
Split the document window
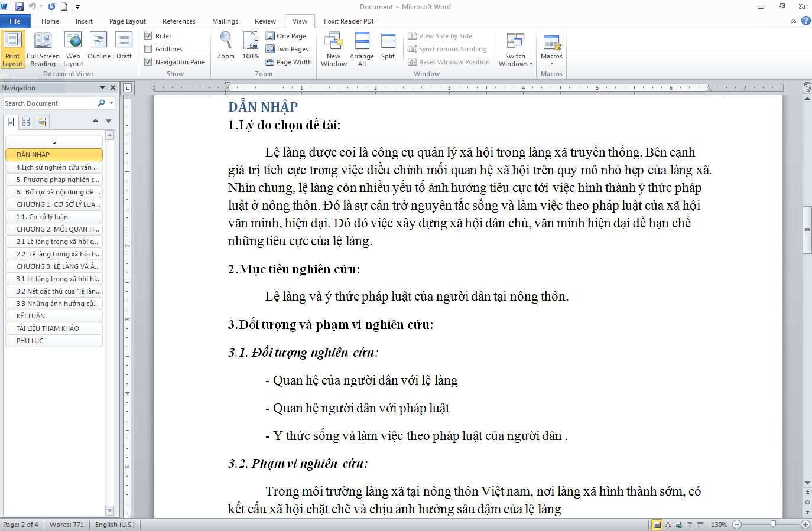[388, 46]
